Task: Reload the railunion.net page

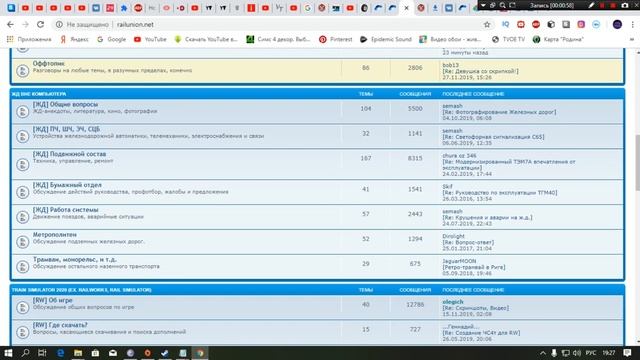Action: [40, 24]
